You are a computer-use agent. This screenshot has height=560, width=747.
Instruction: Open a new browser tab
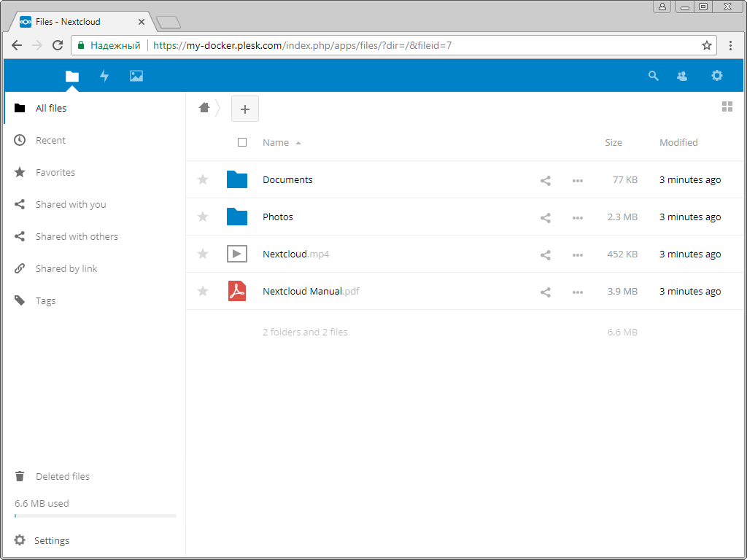169,23
